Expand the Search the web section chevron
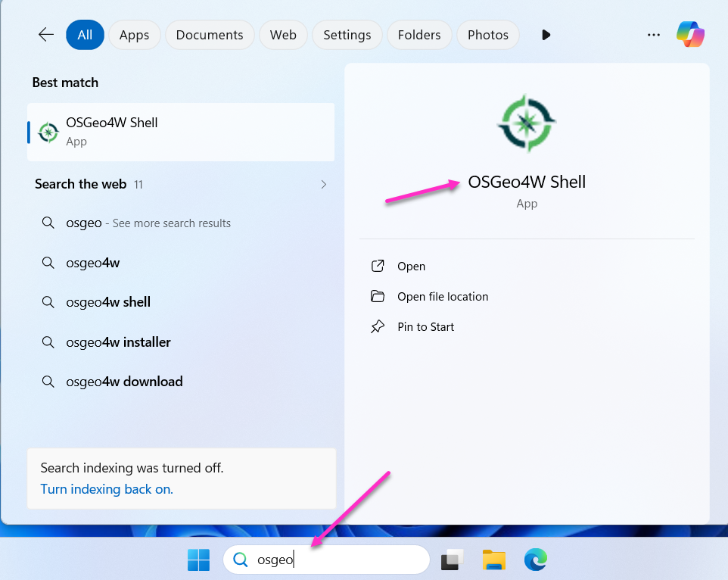Image resolution: width=728 pixels, height=580 pixels. click(x=324, y=185)
